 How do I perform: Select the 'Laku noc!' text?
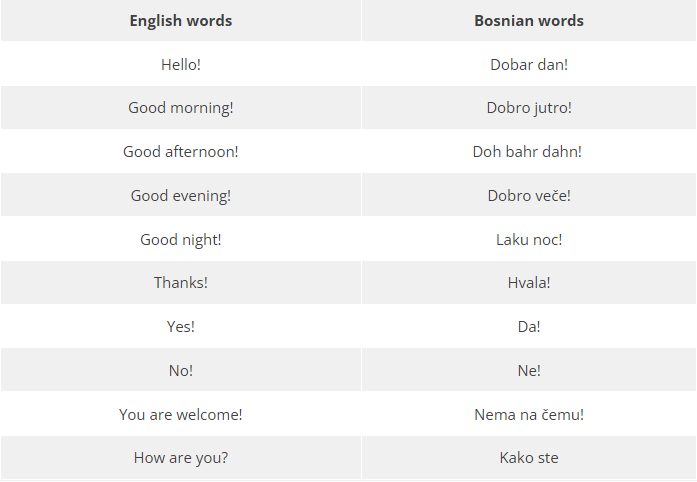coord(529,240)
